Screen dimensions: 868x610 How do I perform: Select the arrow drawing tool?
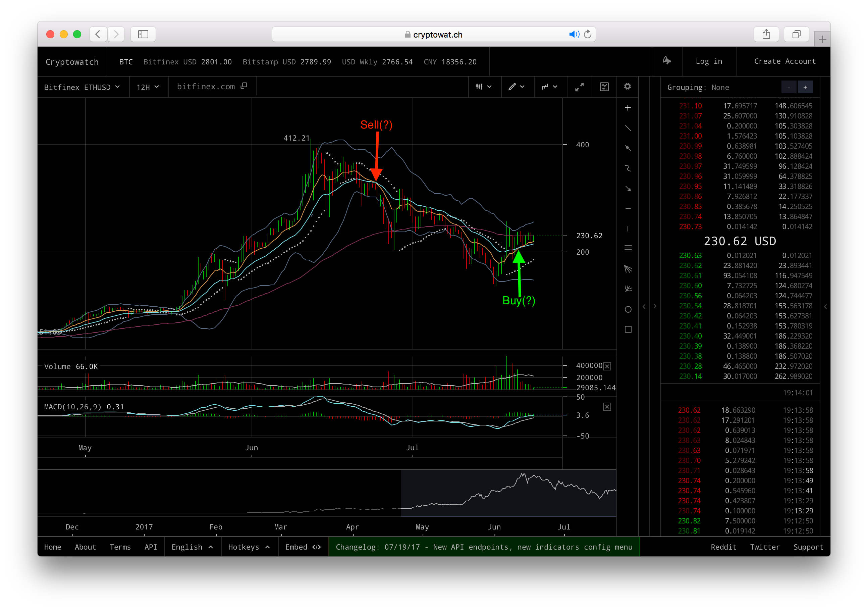click(x=628, y=188)
